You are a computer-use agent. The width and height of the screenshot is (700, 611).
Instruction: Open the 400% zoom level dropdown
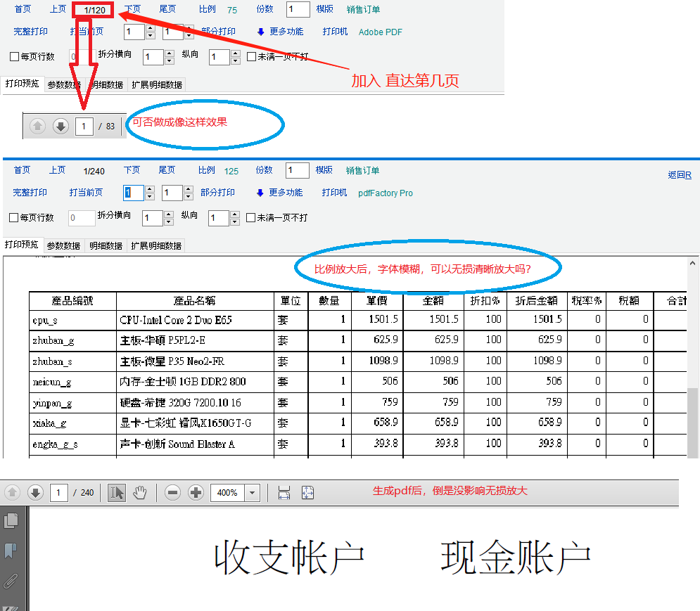tap(253, 492)
